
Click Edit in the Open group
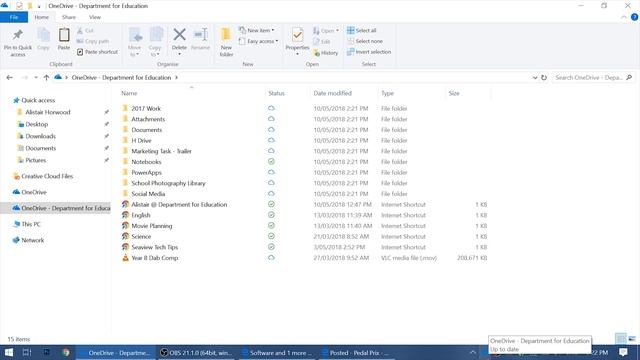(322, 42)
